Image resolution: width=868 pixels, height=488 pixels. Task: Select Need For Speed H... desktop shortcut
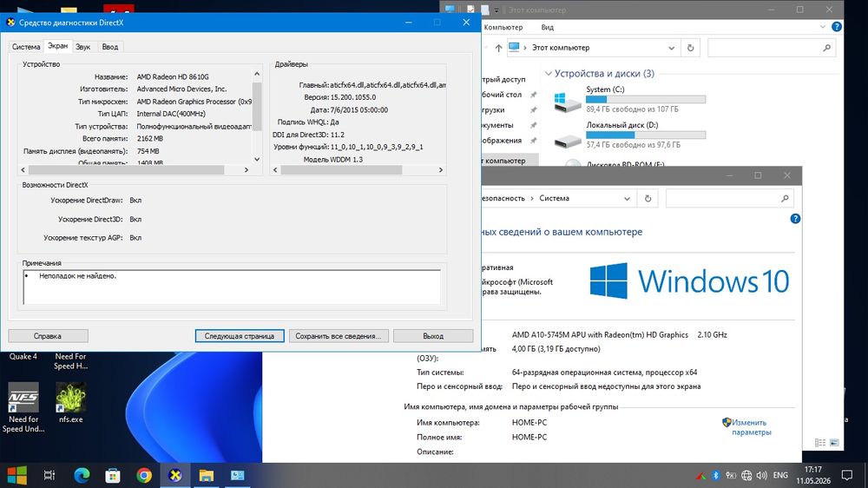tap(70, 361)
